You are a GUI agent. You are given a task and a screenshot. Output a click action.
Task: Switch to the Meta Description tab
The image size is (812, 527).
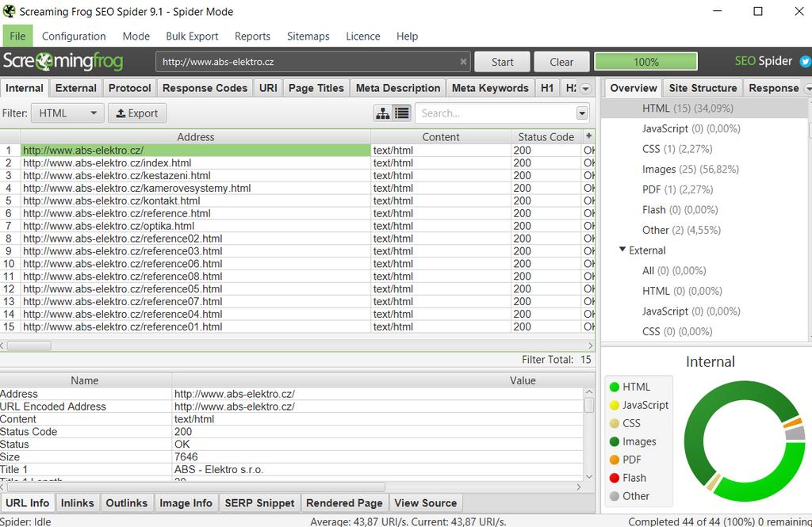(398, 88)
